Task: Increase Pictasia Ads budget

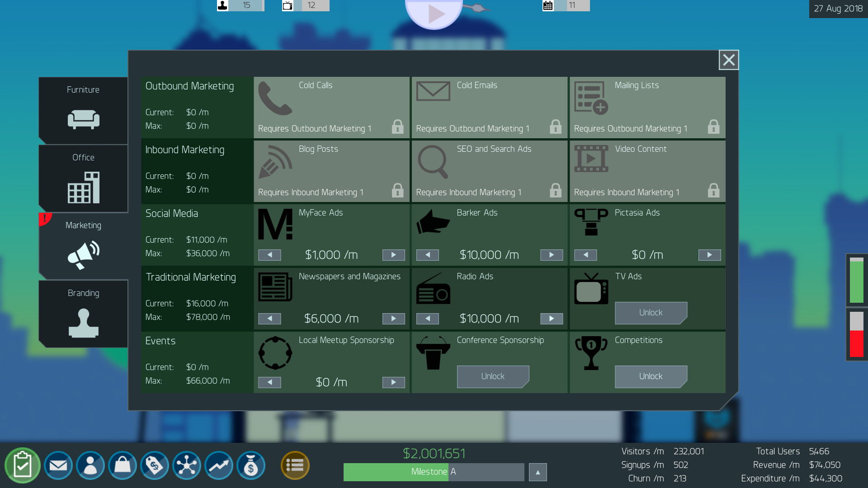Action: click(710, 255)
